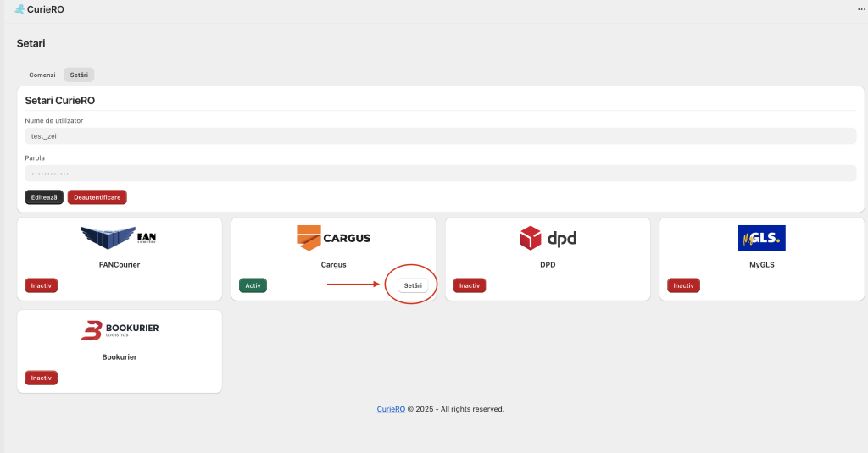Viewport: 868px width, 453px height.
Task: Toggle the MyGLS Inactiv status
Action: click(684, 285)
